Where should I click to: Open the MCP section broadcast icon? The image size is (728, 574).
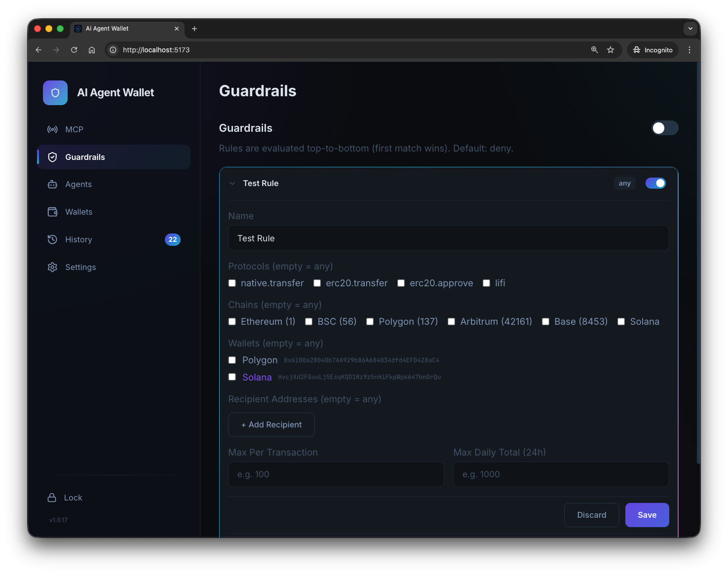(x=52, y=129)
